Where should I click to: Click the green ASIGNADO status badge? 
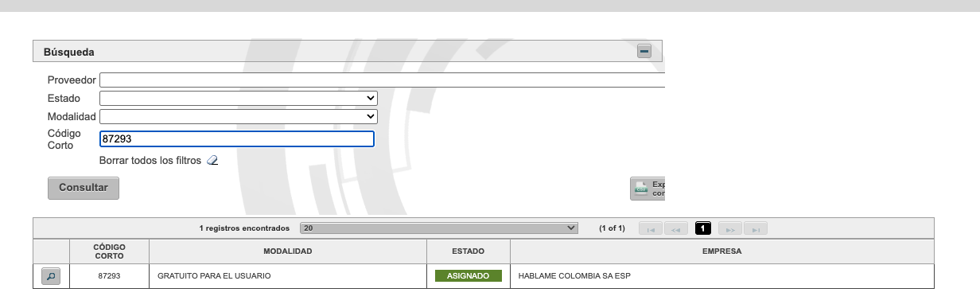[x=469, y=276]
